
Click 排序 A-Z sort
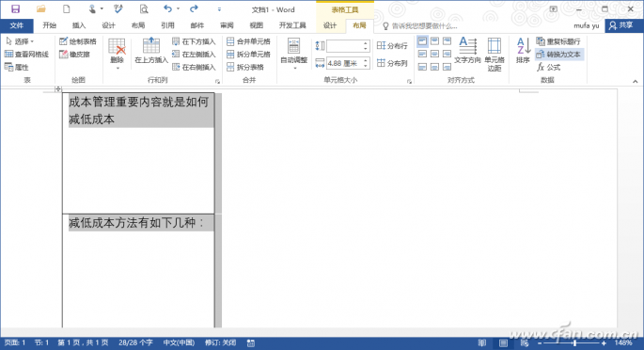[x=524, y=51]
